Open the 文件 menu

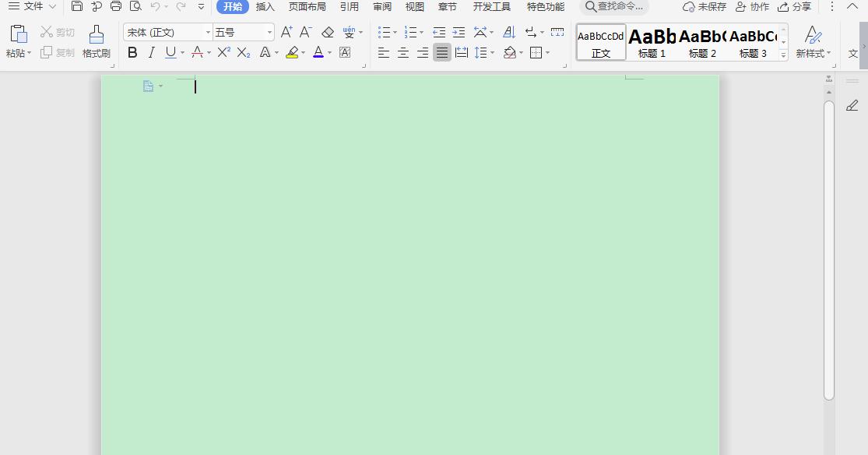pyautogui.click(x=32, y=7)
